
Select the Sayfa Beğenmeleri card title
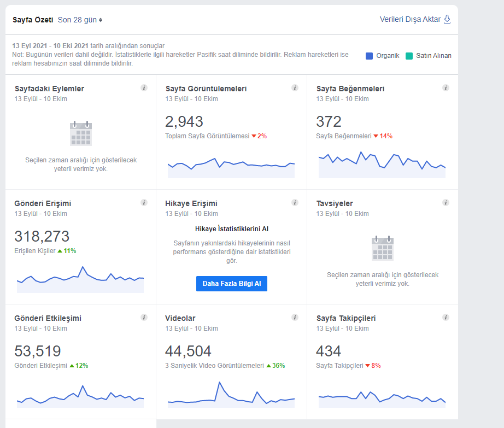(350, 89)
